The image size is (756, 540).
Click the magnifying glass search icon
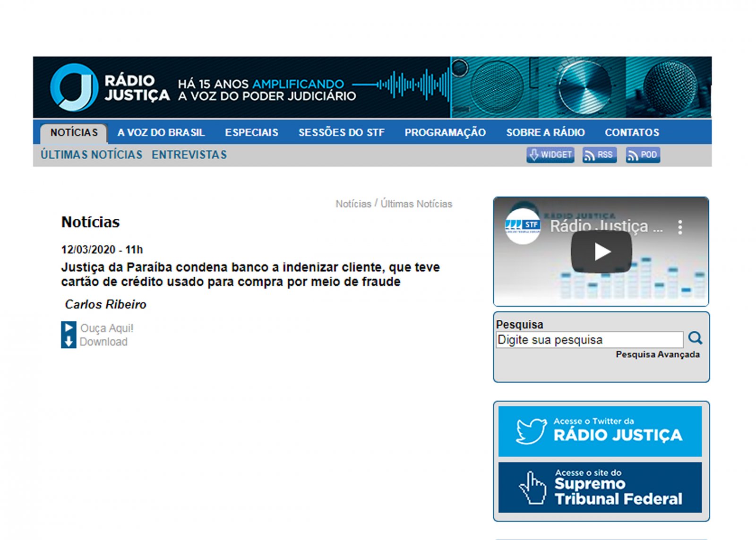click(695, 338)
